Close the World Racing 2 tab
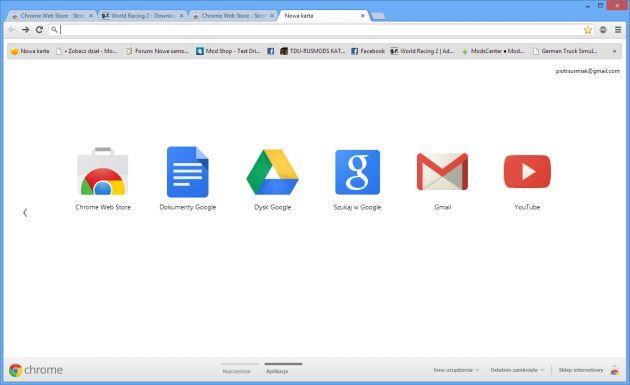Screen dimensions: 630x385 tap(181, 16)
